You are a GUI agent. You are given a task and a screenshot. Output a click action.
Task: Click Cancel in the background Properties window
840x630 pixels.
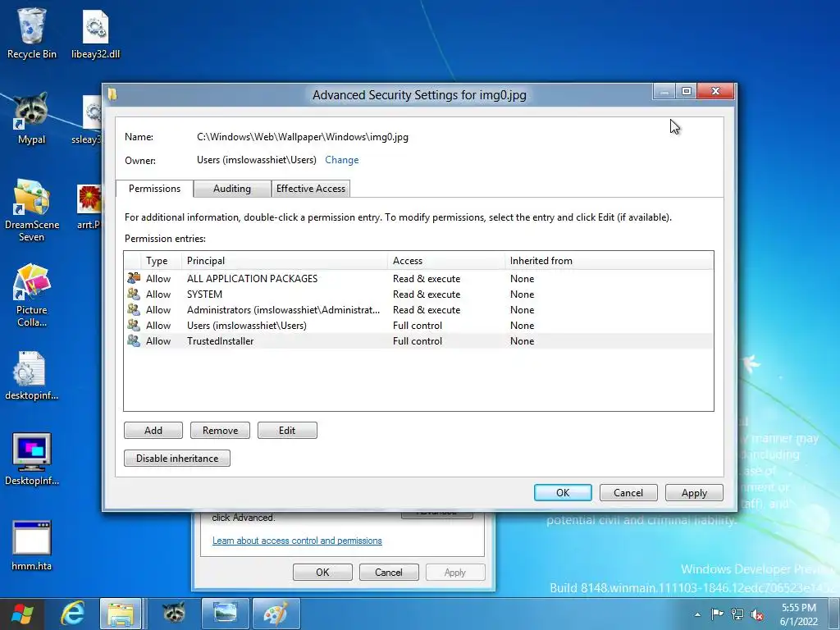click(388, 572)
